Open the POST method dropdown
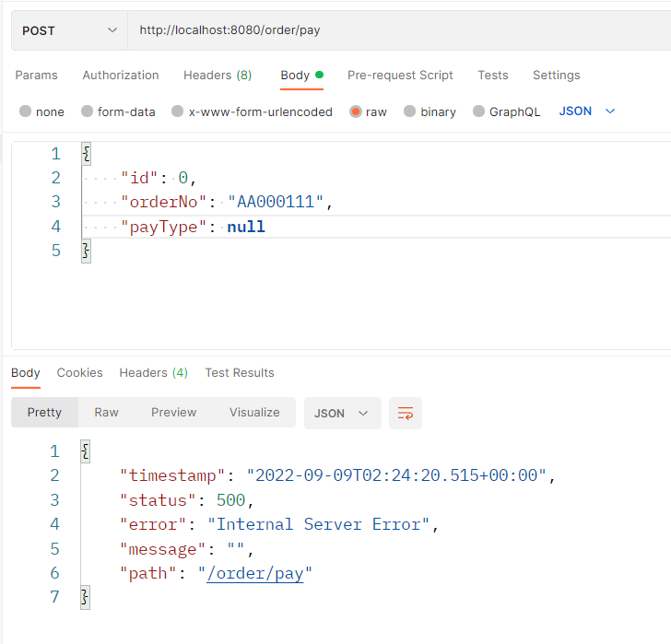Screen dimensions: 671x644 (69, 30)
